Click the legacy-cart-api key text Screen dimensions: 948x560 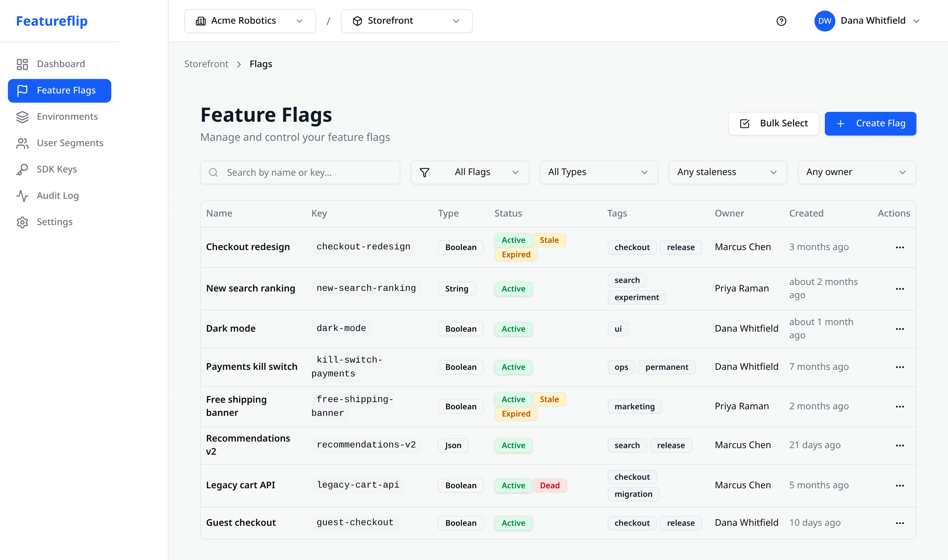tap(358, 485)
